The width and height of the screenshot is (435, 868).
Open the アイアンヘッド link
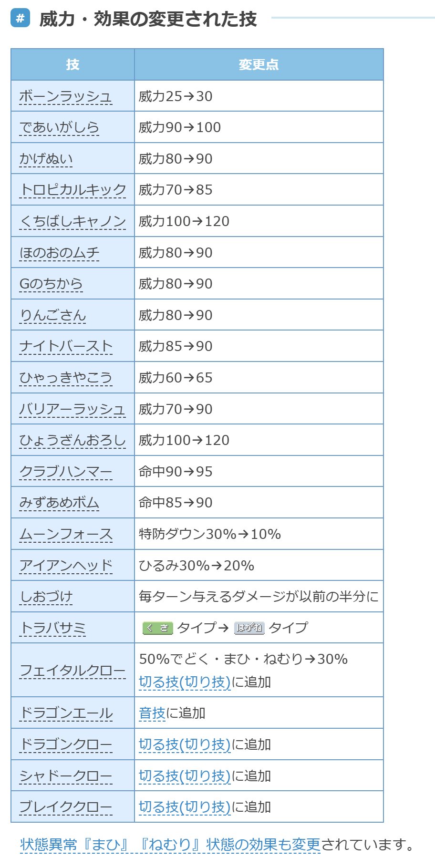66,566
